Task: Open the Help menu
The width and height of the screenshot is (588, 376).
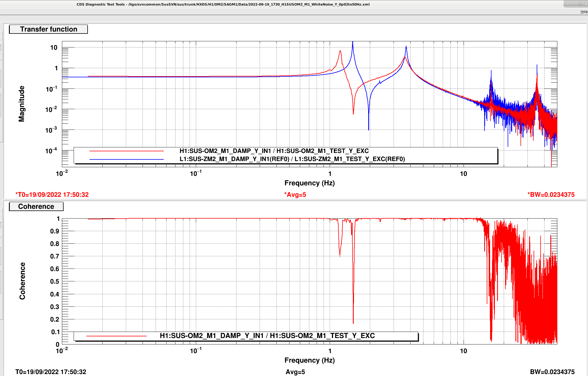Action: coord(584,12)
